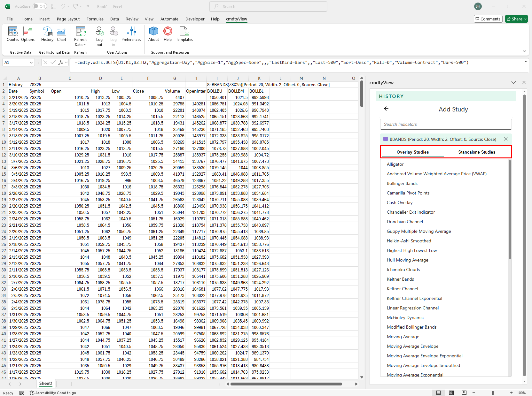Click the macro recording status bar icon
The height and width of the screenshot is (396, 532).
22,393
